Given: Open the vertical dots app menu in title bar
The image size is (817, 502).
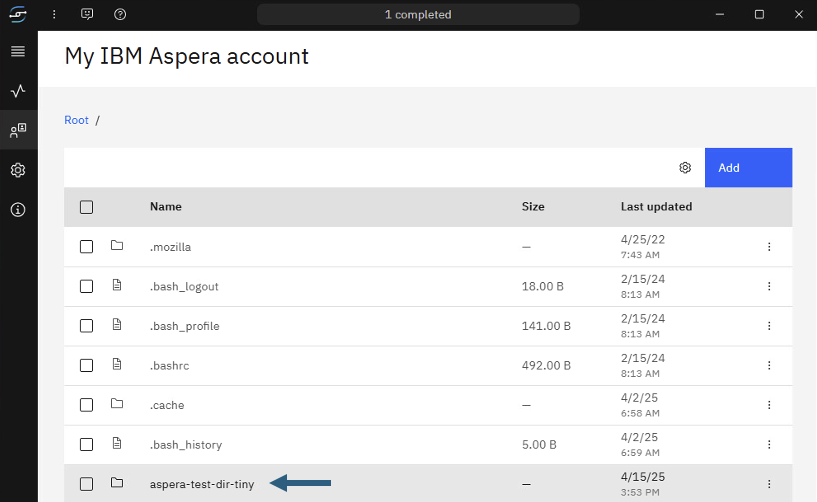Looking at the screenshot, I should [x=54, y=15].
